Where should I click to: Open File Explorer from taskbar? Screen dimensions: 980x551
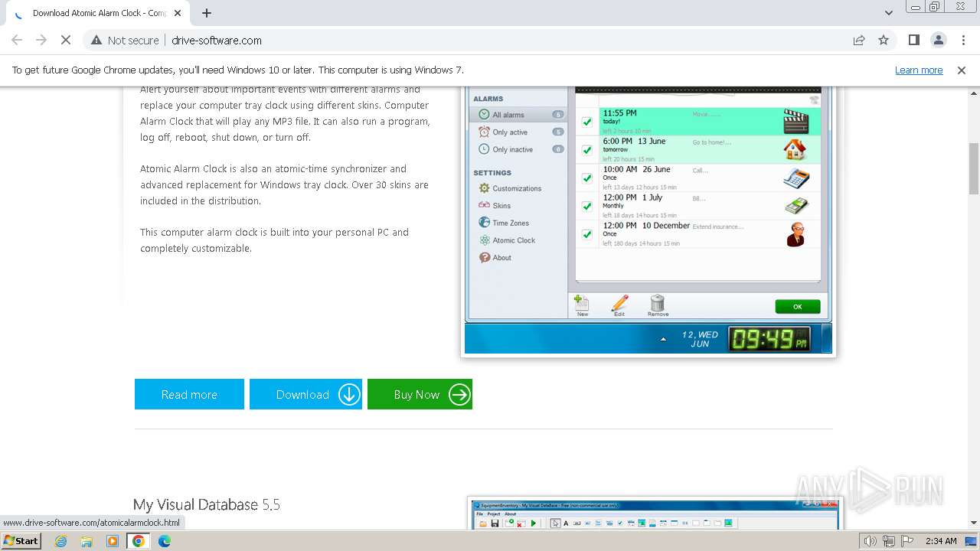click(87, 541)
